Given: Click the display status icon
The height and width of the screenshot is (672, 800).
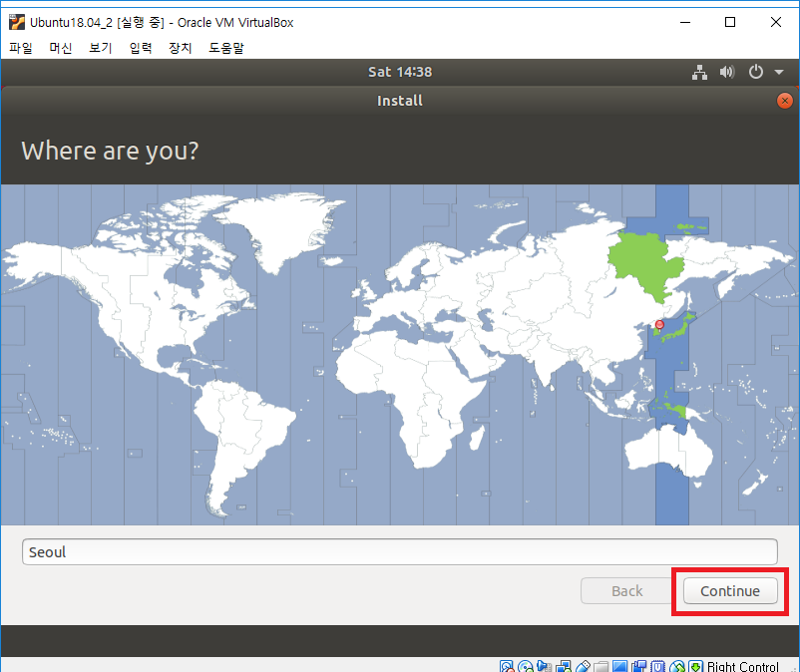Looking at the screenshot, I should (x=619, y=666).
